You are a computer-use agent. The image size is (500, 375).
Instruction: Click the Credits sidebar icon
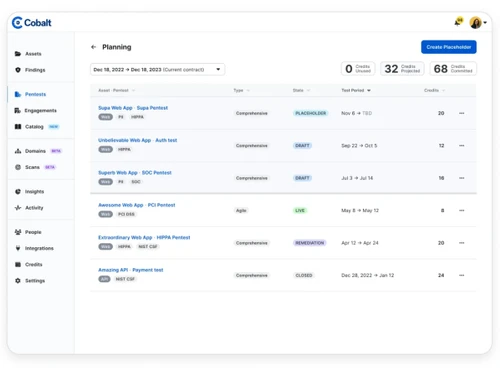tap(18, 264)
